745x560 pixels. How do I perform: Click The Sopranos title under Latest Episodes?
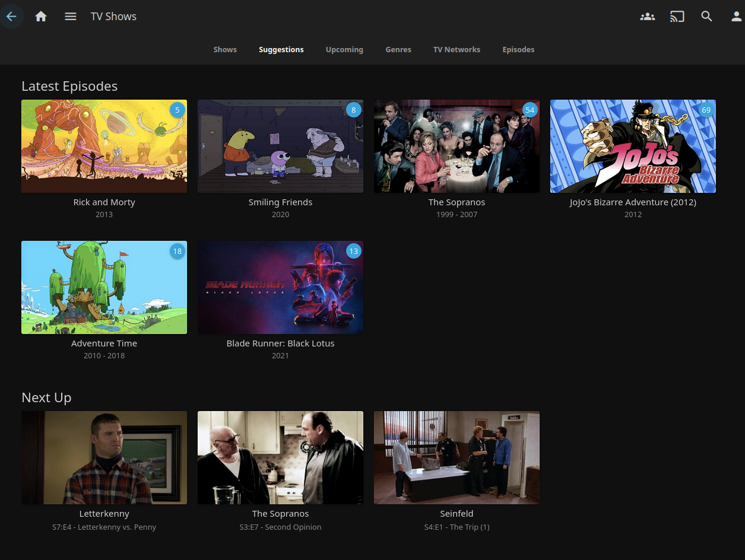click(x=456, y=202)
